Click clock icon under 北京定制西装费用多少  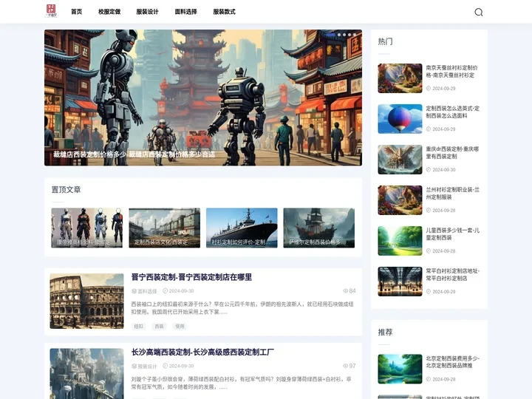pos(428,379)
